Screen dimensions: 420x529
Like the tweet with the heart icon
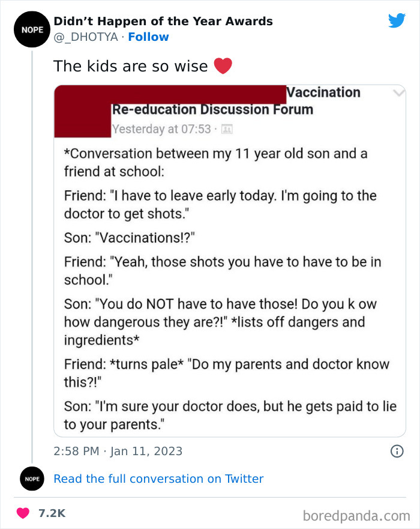point(23,513)
